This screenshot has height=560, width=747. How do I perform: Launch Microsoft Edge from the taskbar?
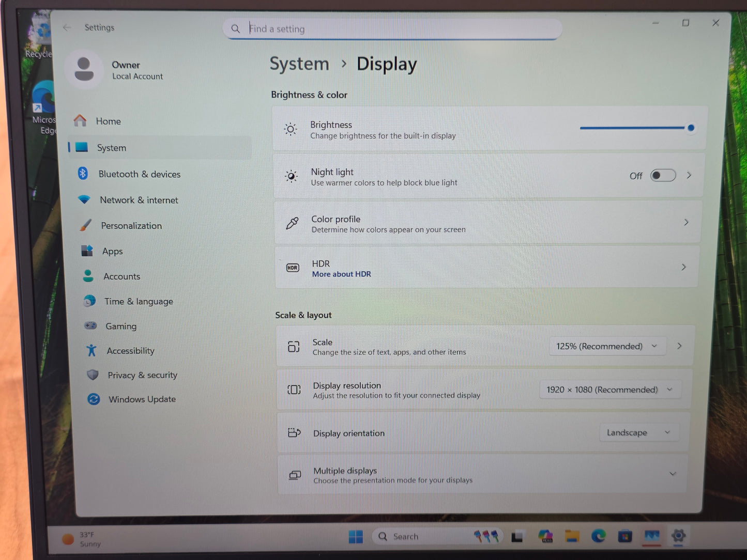click(x=599, y=536)
